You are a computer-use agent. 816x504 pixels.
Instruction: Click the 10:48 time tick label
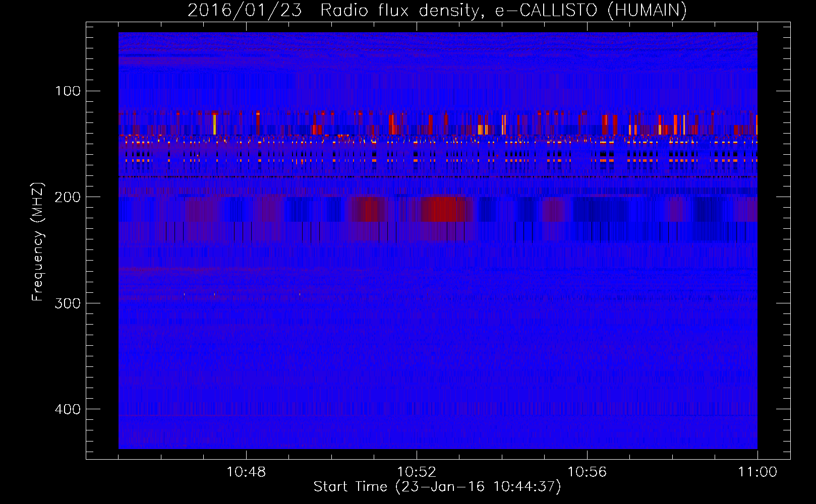point(246,472)
